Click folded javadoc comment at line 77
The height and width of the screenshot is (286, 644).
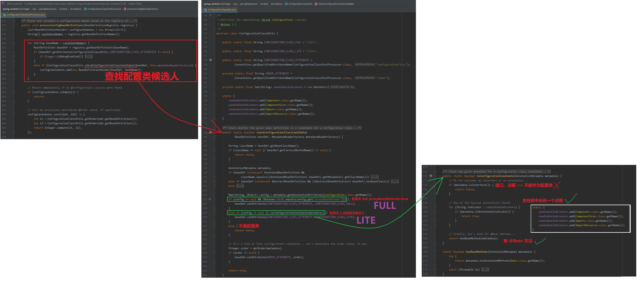tap(292, 128)
